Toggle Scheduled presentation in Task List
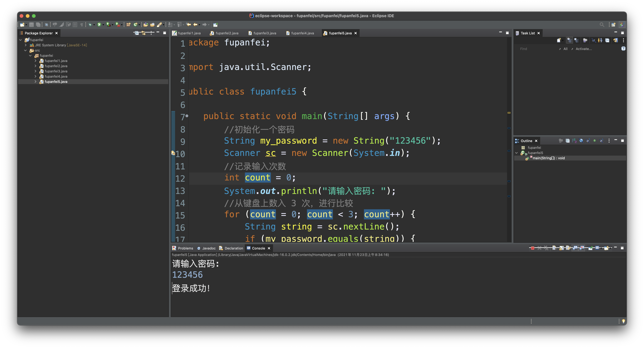This screenshot has width=644, height=348. click(576, 40)
